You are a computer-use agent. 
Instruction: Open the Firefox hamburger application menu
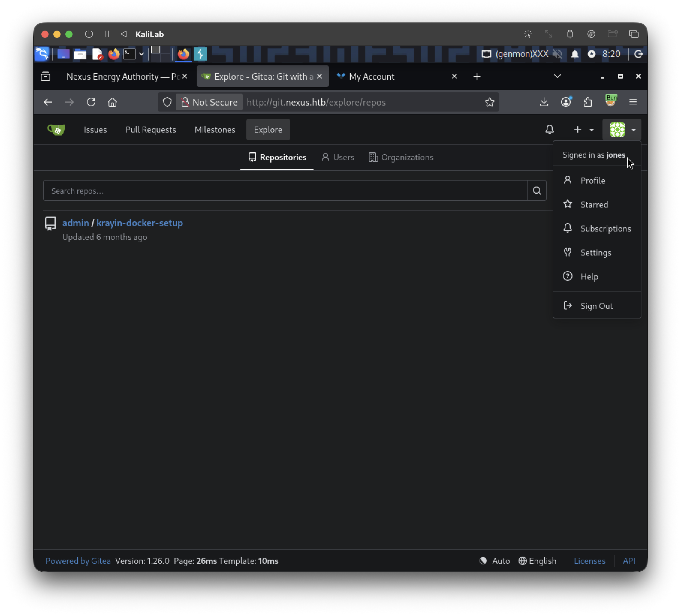[633, 102]
